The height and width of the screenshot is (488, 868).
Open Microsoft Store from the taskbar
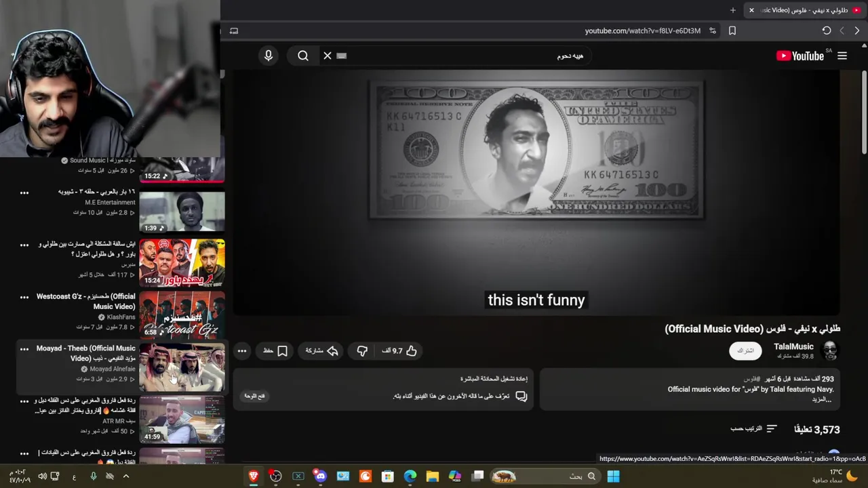pyautogui.click(x=388, y=476)
